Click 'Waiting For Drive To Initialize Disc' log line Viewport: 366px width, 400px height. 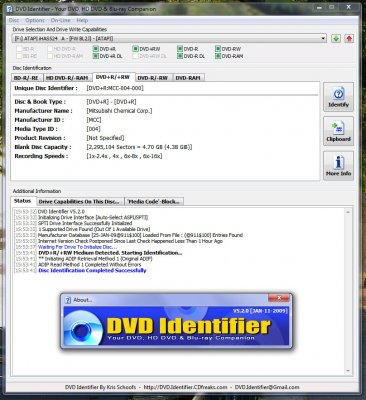[x=78, y=247]
